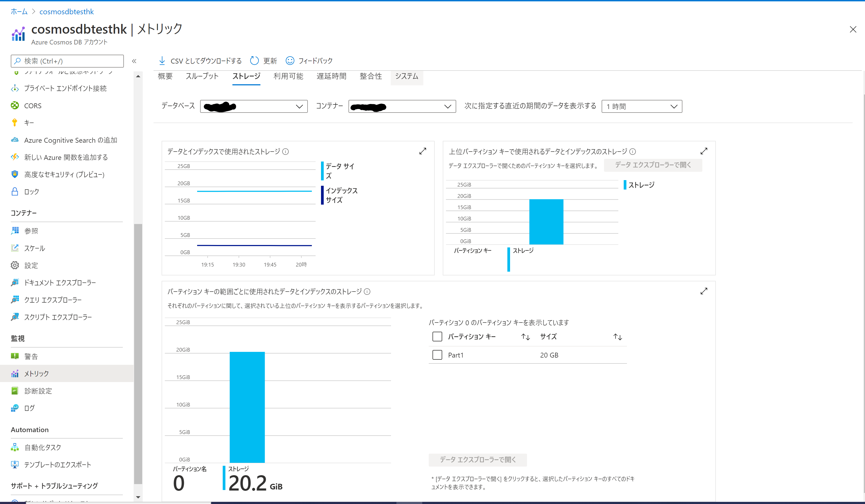Screen dimensions: 865x504
Task: Open the データベース dropdown
Action: click(254, 106)
